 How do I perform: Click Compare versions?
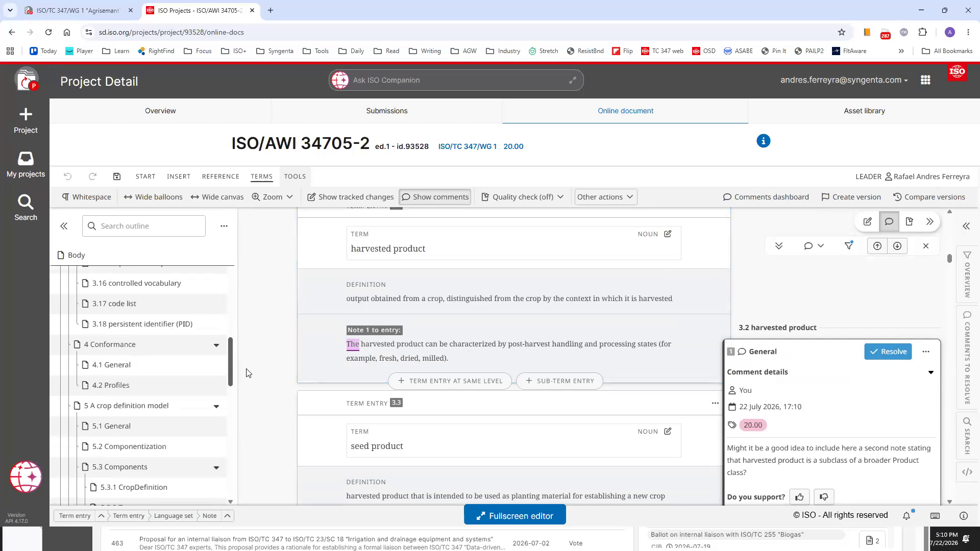pyautogui.click(x=929, y=197)
